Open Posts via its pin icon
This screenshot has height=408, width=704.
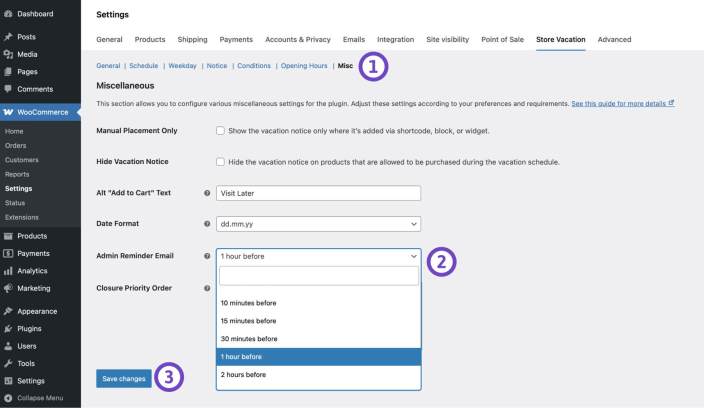[8, 36]
